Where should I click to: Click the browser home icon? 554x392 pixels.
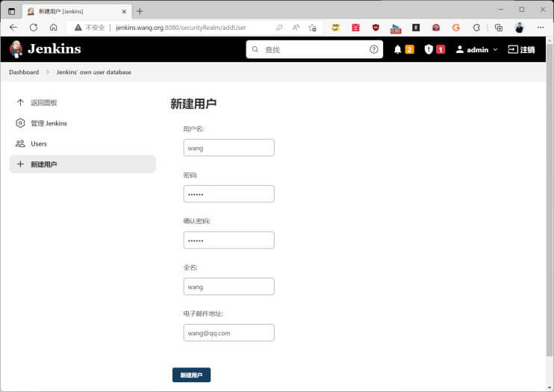pyautogui.click(x=53, y=28)
